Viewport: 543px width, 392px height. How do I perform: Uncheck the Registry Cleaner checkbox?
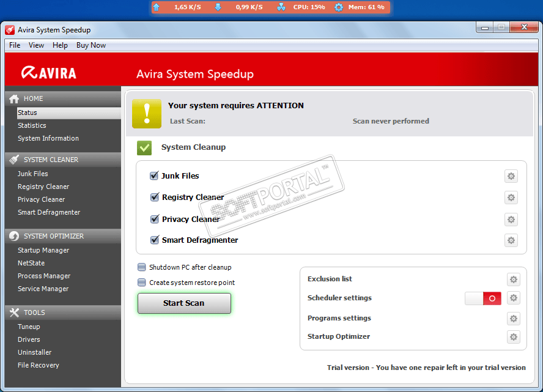click(155, 197)
